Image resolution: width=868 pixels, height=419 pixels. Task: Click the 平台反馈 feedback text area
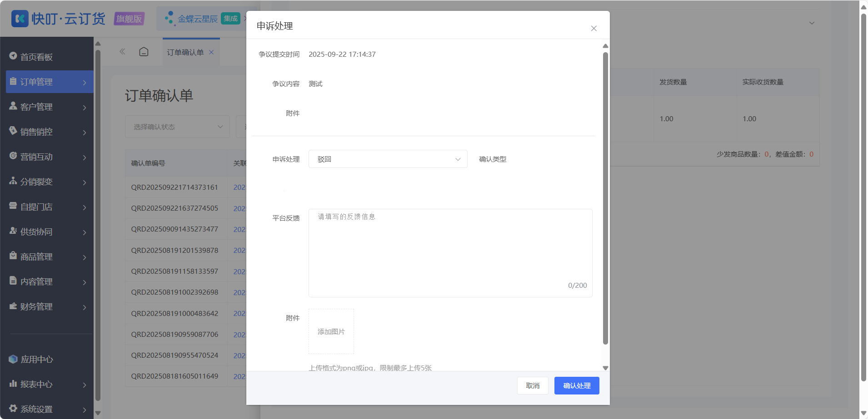click(x=450, y=253)
